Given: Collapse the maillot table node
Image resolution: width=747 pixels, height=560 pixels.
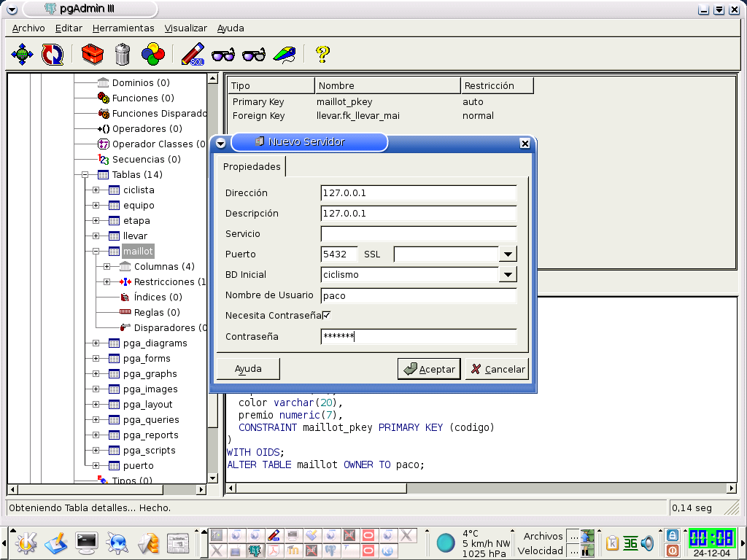Looking at the screenshot, I should (x=96, y=251).
